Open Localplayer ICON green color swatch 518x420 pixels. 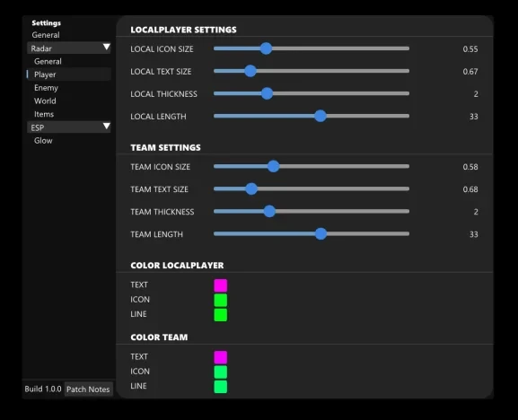[220, 300]
